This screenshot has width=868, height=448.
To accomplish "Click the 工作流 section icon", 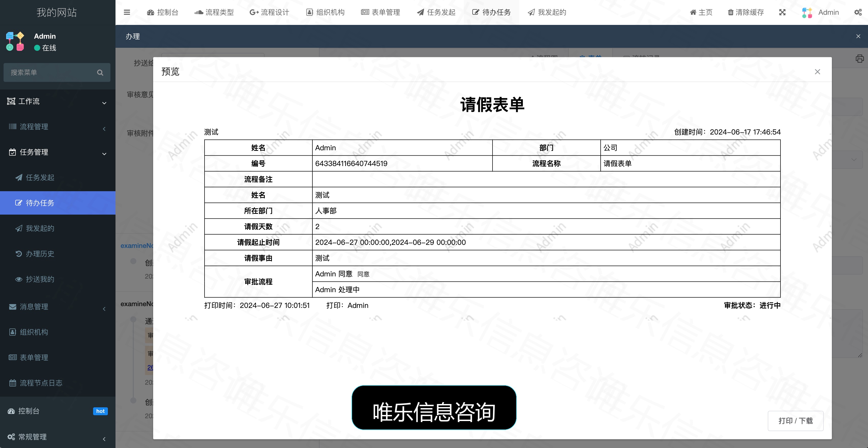I will click(x=11, y=101).
